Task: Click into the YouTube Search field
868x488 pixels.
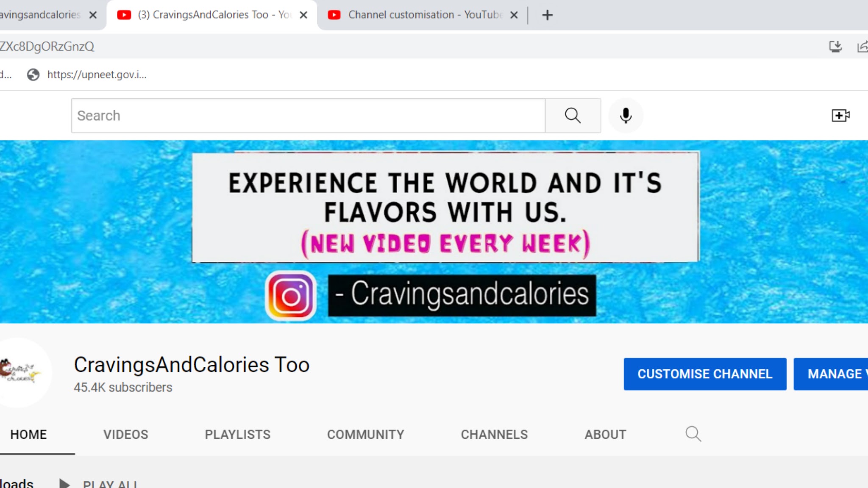Action: click(308, 115)
